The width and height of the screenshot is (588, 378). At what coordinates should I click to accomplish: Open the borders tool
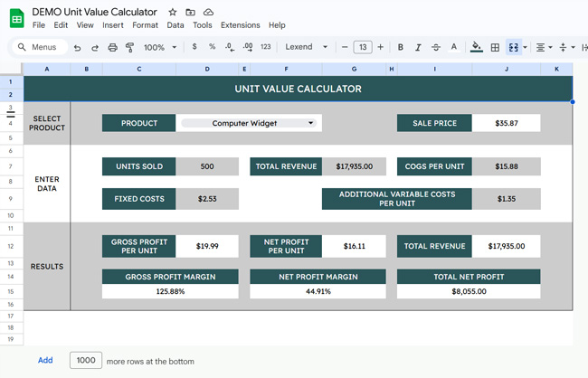click(495, 47)
